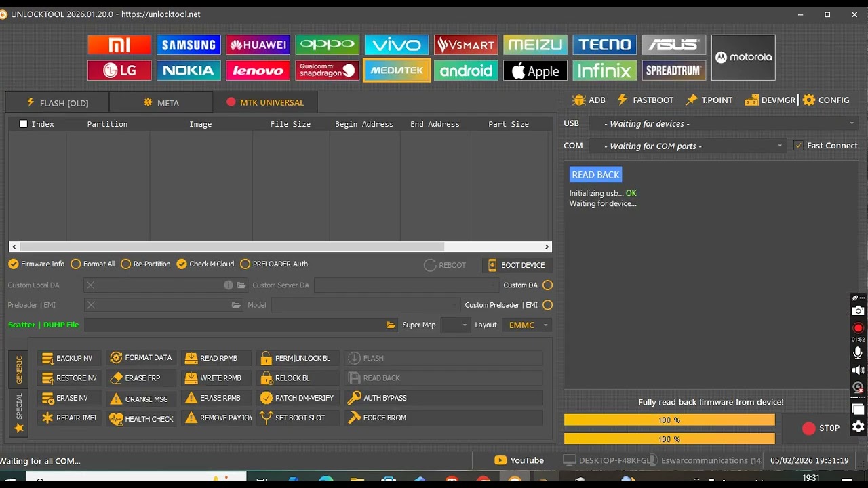Open the Custom Server DA dropdown
Viewport: 868px width, 488px height.
pyautogui.click(x=407, y=285)
